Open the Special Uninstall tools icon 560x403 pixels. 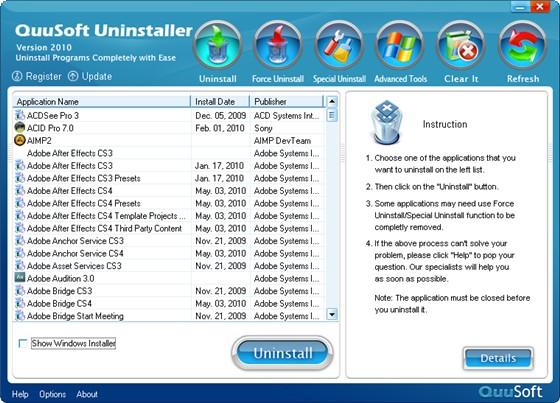(x=339, y=45)
